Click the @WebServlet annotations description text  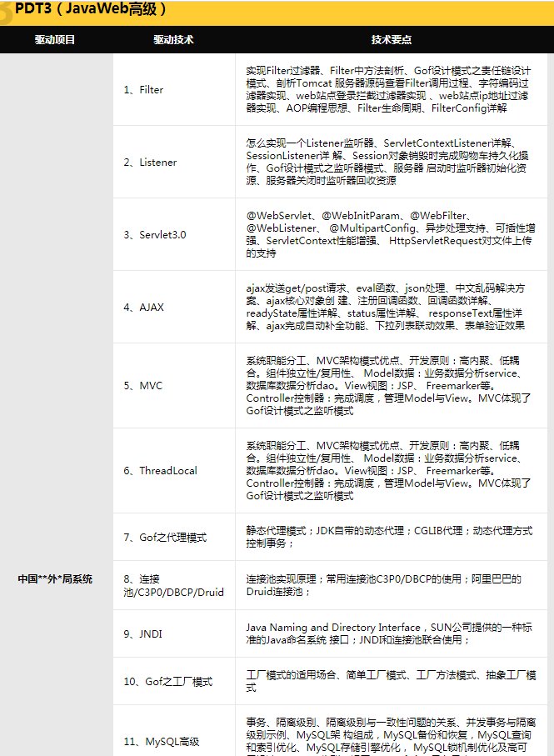pyautogui.click(x=390, y=234)
